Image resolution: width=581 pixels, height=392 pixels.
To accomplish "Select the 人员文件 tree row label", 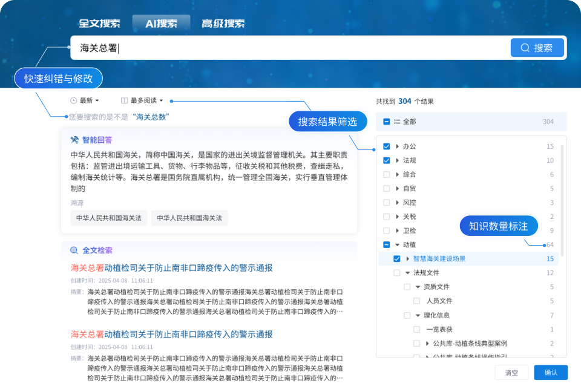I will (439, 301).
